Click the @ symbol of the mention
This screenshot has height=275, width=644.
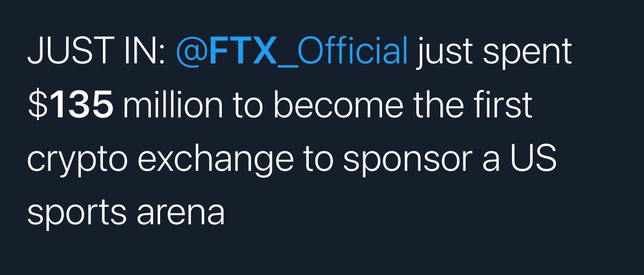pos(192,52)
